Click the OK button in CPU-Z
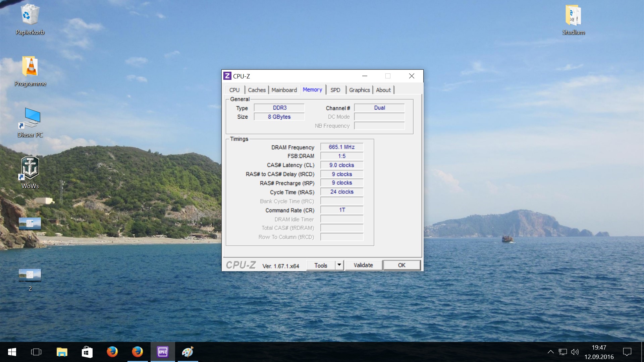The image size is (644, 362). pyautogui.click(x=401, y=265)
